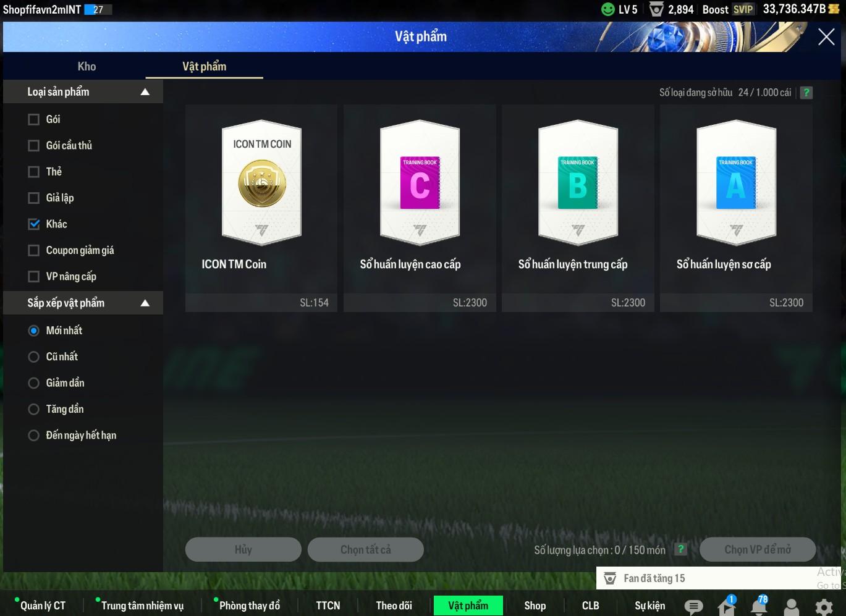The height and width of the screenshot is (616, 846).
Task: Collapse the Sắp xếp vật phẩm section
Action: (x=145, y=303)
